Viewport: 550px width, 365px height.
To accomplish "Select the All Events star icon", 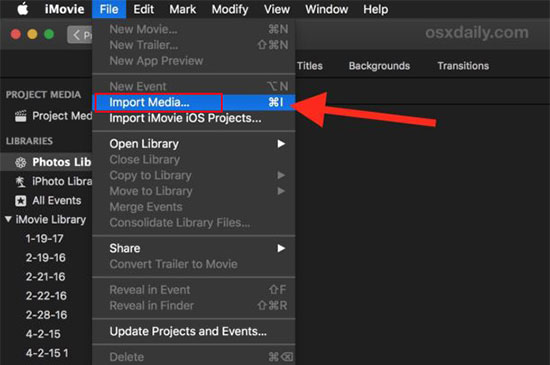I will (20, 201).
